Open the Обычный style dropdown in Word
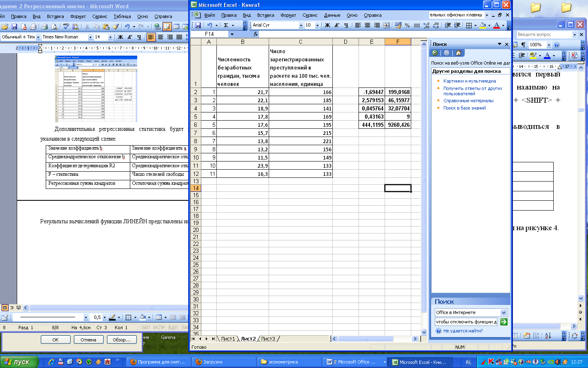 tap(38, 37)
